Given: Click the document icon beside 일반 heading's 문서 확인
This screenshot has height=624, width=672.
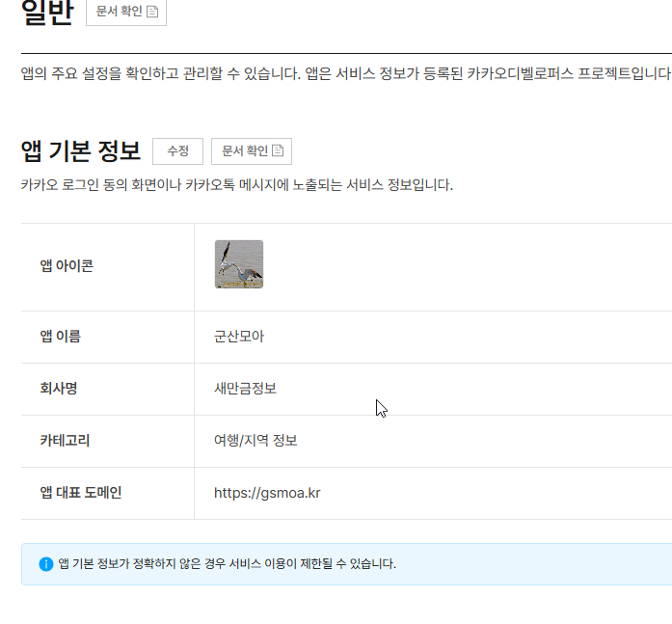Looking at the screenshot, I should [151, 13].
